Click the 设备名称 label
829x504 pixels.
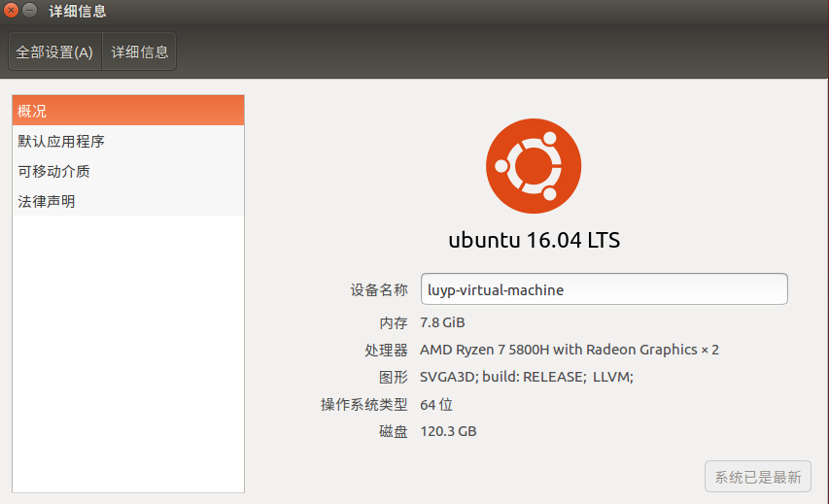coord(379,289)
